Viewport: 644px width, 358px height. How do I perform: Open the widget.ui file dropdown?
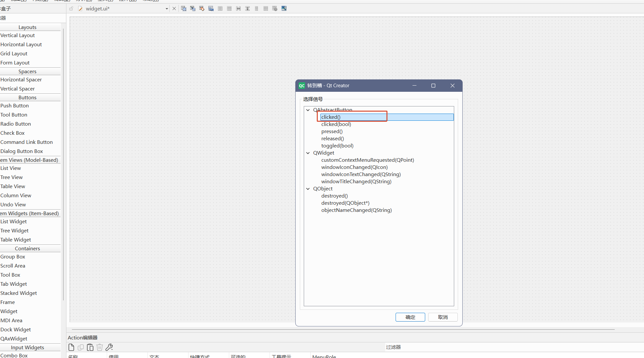click(x=167, y=9)
